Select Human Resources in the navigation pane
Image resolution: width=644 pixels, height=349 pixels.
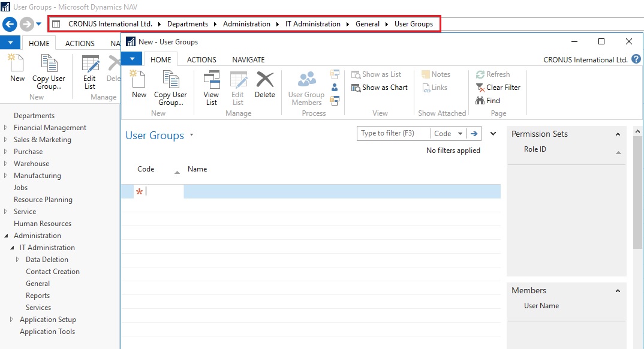click(43, 224)
